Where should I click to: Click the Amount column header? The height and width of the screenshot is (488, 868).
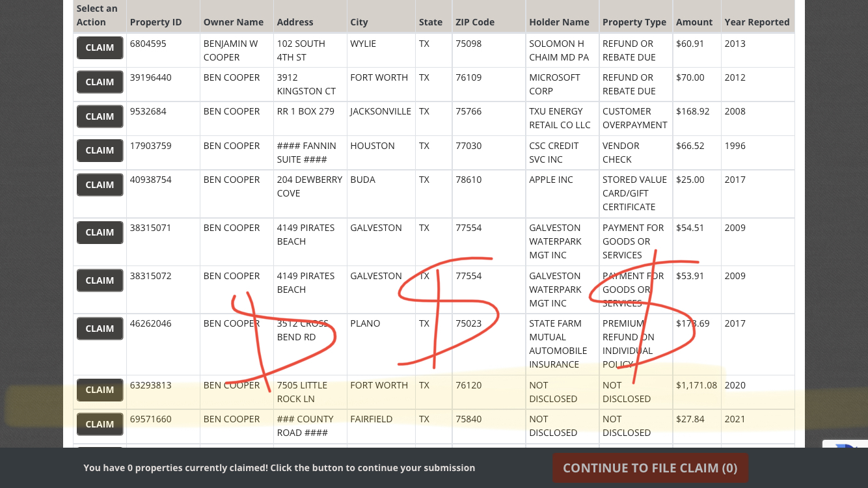[x=694, y=22]
